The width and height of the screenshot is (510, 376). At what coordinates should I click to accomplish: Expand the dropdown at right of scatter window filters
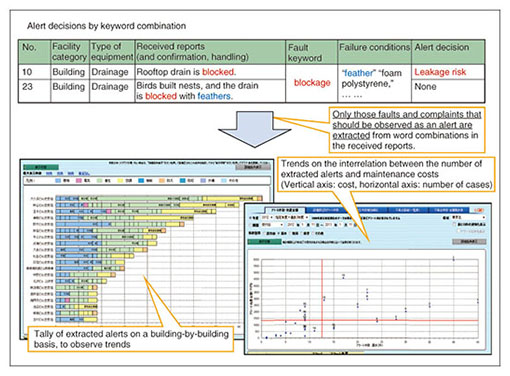pyautogui.click(x=468, y=218)
